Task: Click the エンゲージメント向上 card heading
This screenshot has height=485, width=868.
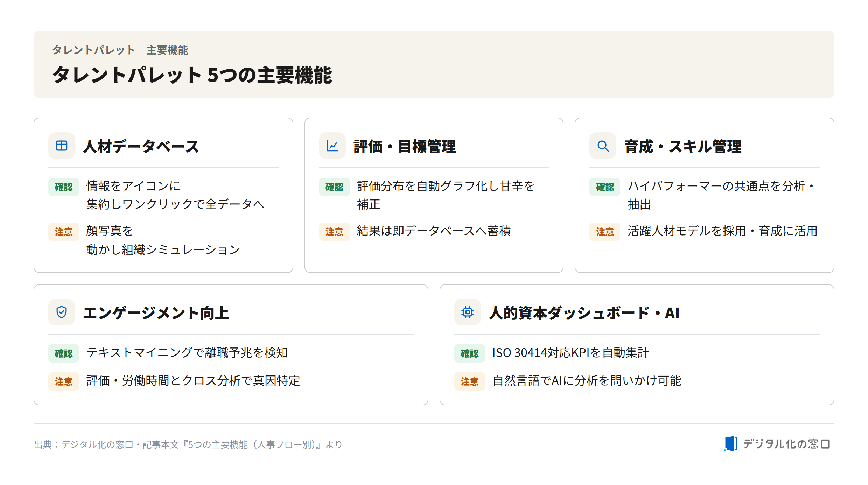Action: coord(156,313)
